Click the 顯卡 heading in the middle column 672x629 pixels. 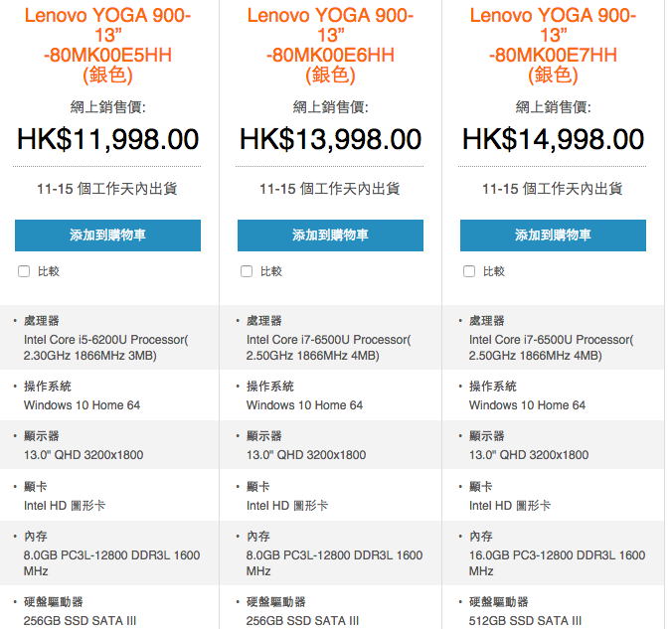pyautogui.click(x=257, y=487)
